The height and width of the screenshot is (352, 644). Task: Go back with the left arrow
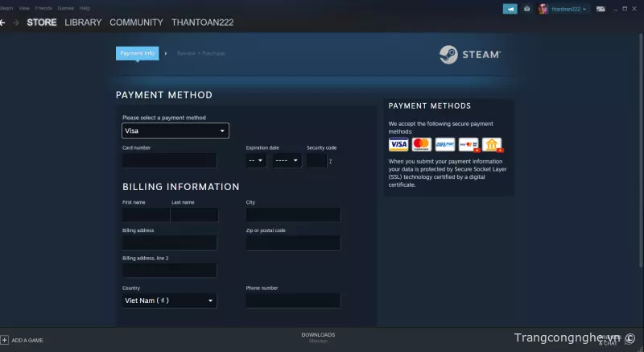pyautogui.click(x=3, y=23)
